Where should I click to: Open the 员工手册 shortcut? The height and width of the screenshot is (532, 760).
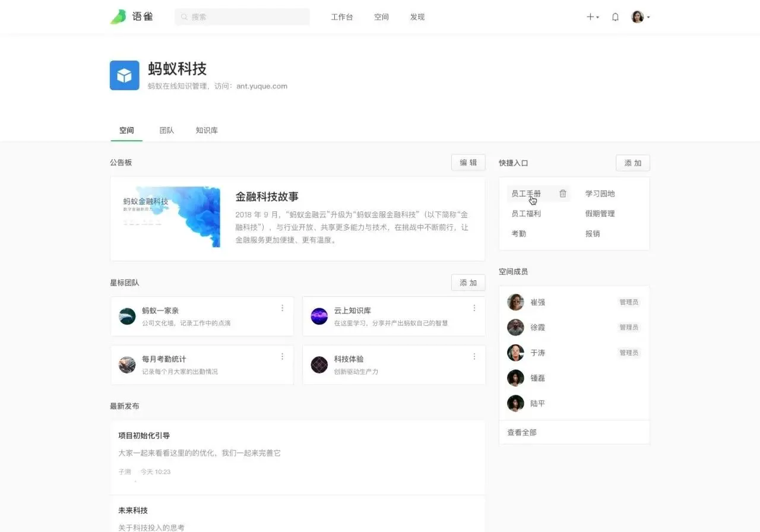pyautogui.click(x=526, y=194)
